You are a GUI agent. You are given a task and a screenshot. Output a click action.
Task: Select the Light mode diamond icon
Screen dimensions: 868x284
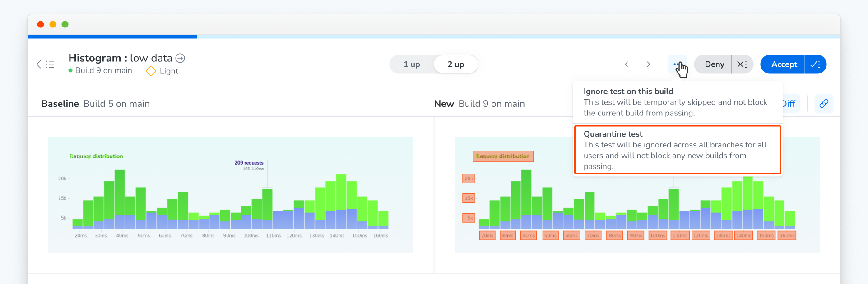(x=151, y=71)
